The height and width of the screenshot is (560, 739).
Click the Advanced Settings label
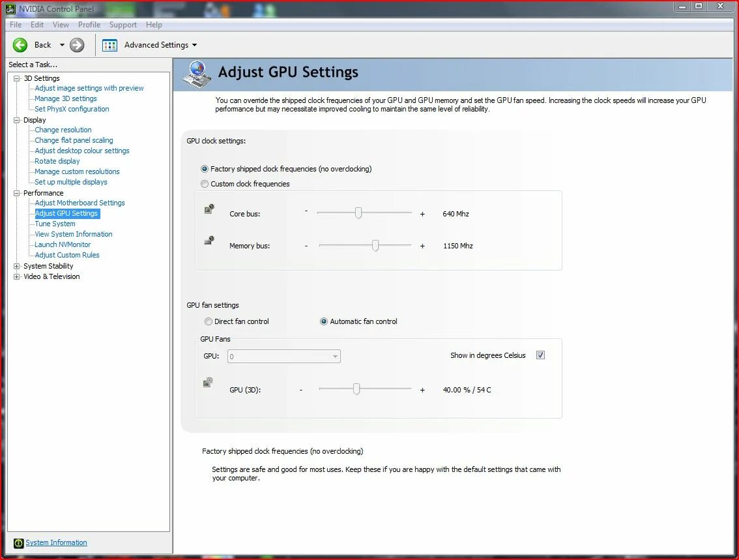click(156, 45)
